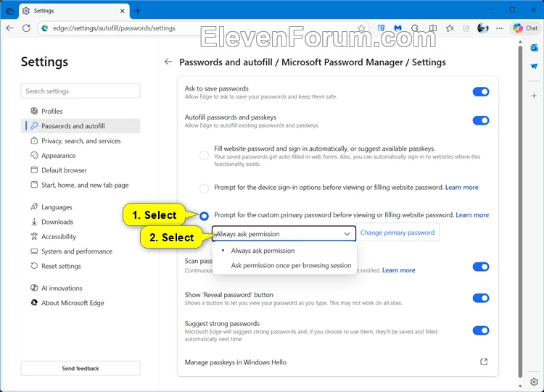Choose Ask permission once per browsing session

pyautogui.click(x=284, y=265)
